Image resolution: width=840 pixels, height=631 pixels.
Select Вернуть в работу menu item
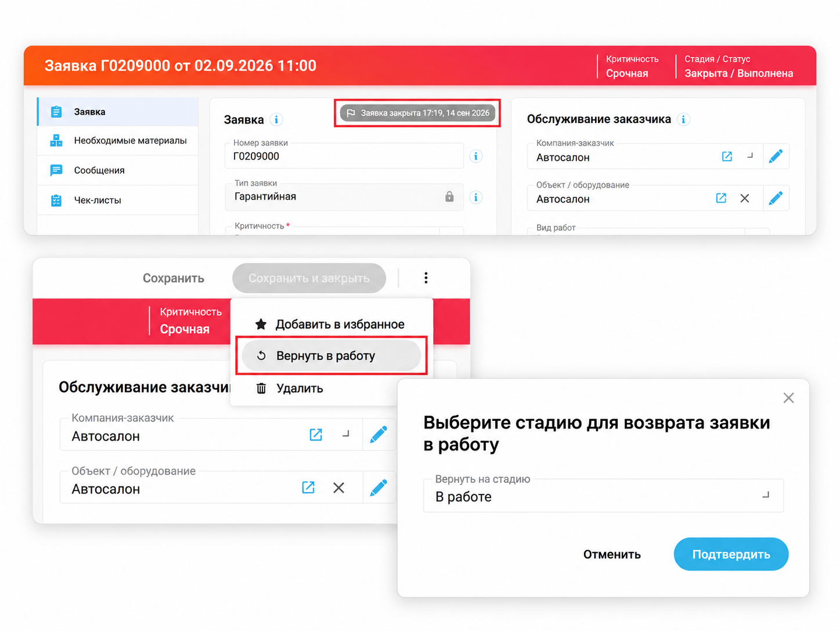(x=331, y=356)
